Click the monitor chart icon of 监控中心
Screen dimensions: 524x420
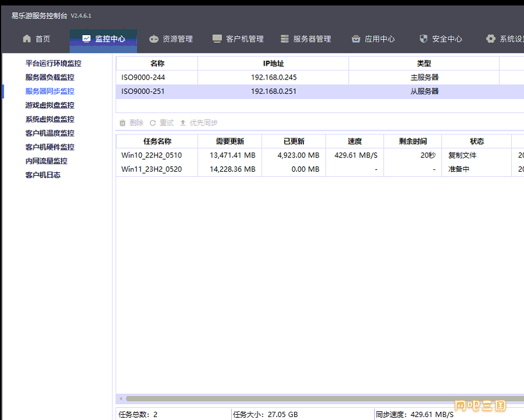[86, 39]
